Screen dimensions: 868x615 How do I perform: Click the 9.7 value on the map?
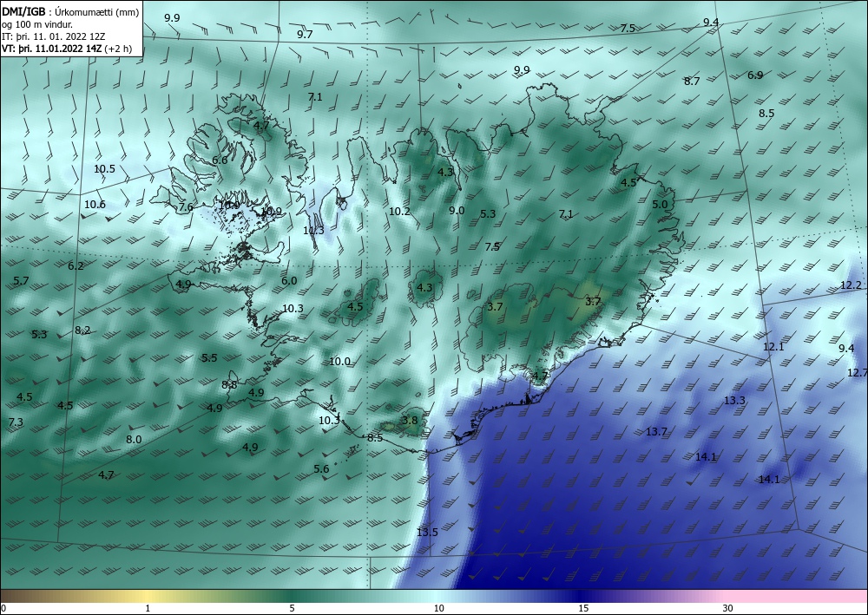(305, 35)
